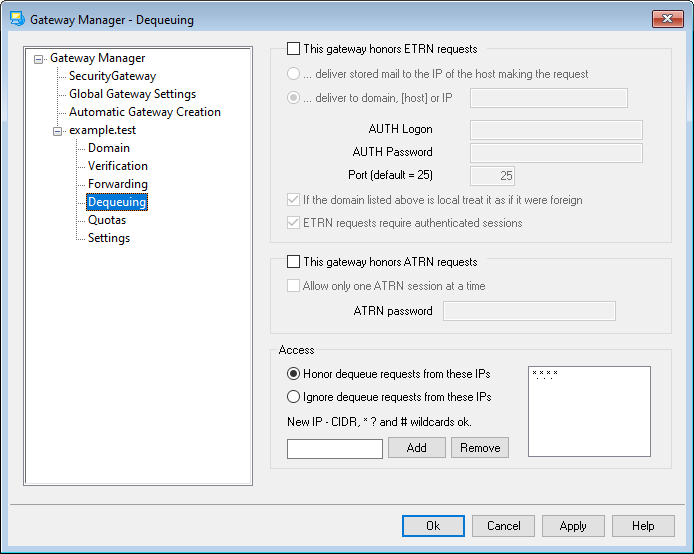The height and width of the screenshot is (554, 694).
Task: Open Automatic Gateway Creation tree item
Action: (144, 112)
